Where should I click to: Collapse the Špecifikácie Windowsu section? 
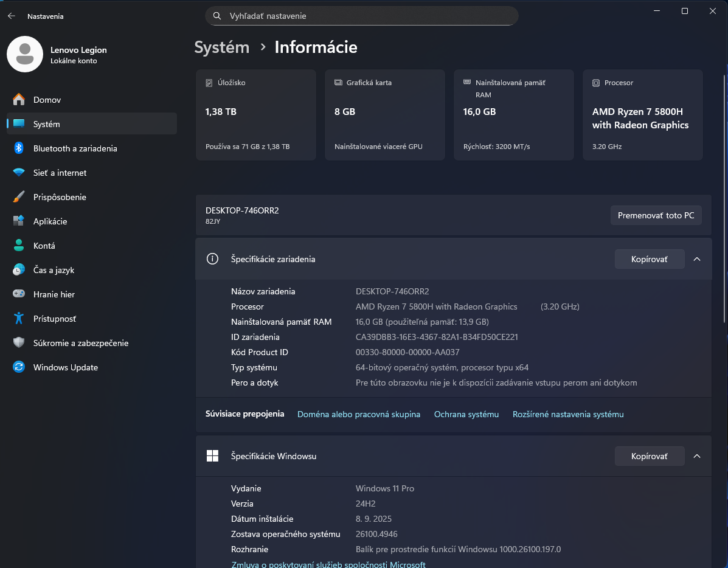click(697, 455)
